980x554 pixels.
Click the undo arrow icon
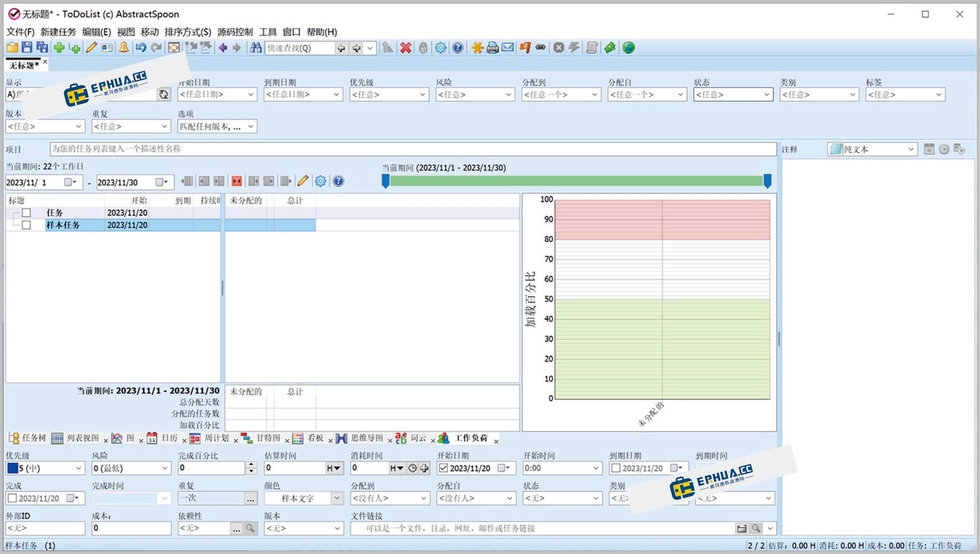[140, 48]
